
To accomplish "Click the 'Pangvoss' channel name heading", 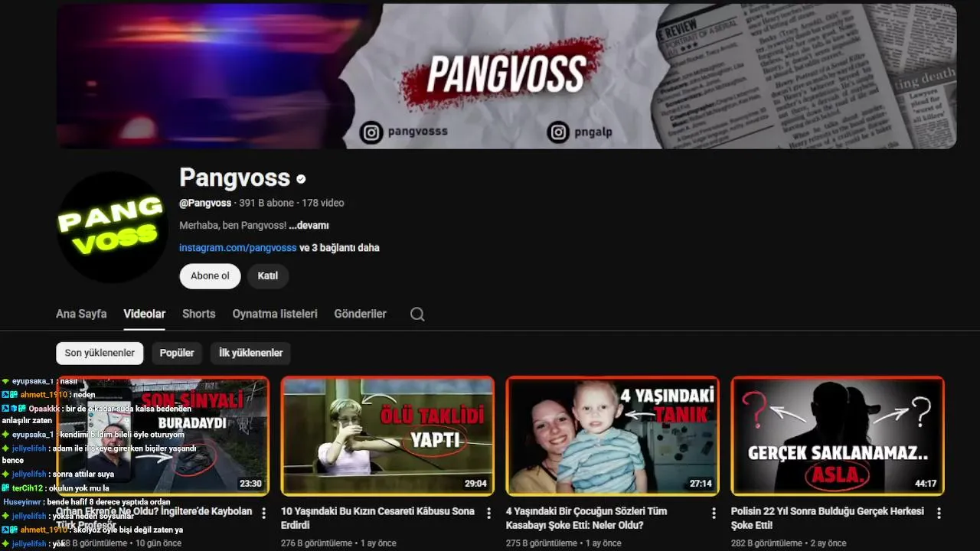I will tap(234, 178).
